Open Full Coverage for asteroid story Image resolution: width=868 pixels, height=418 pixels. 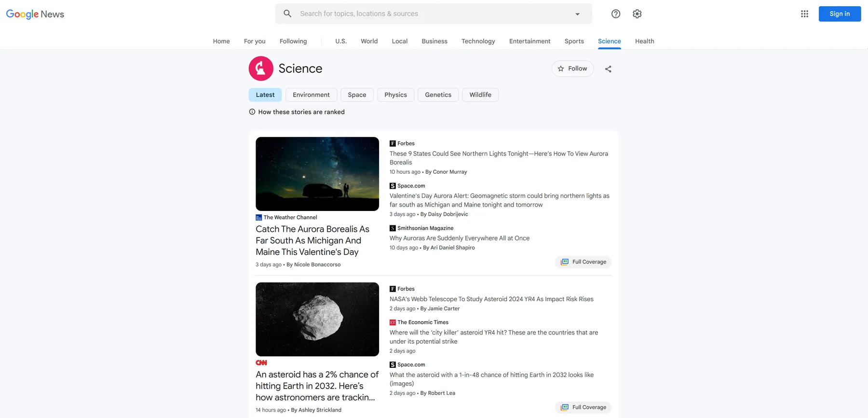pyautogui.click(x=583, y=407)
